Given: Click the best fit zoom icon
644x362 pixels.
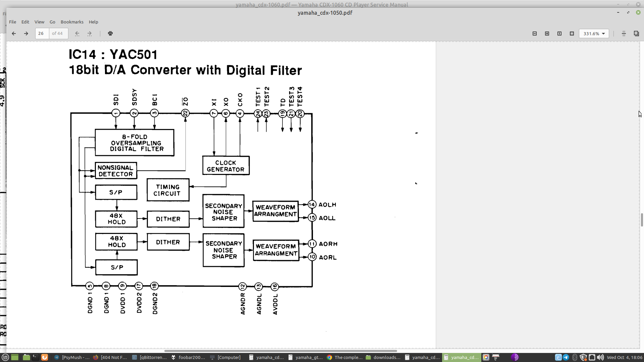Looking at the screenshot, I should click(572, 34).
